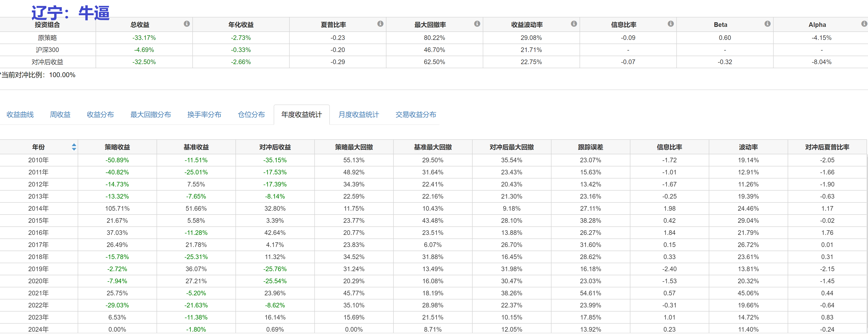868x335 pixels.
Task: Open 最大回撤分布 tab
Action: click(x=150, y=115)
